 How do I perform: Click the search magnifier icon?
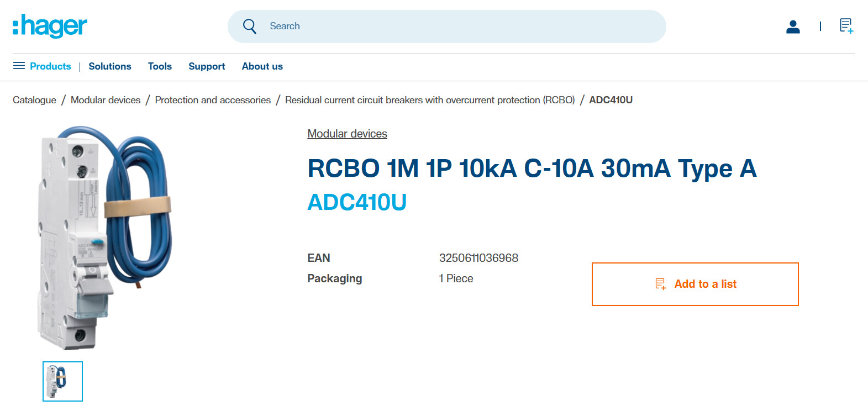tap(250, 27)
